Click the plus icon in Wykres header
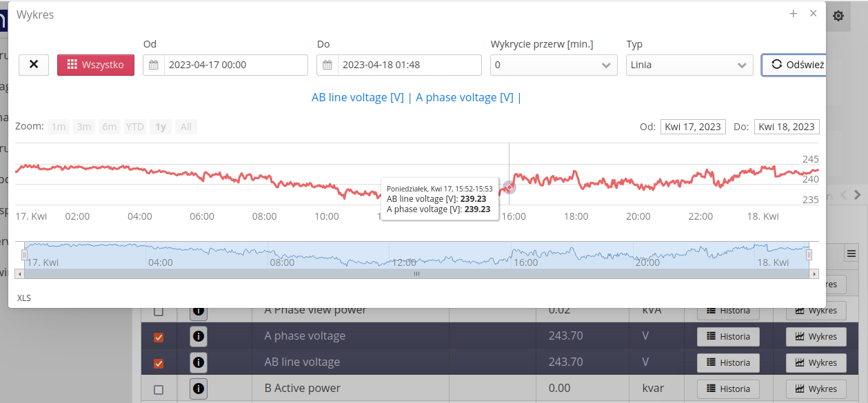Screen dimensions: 868x403 point(794,14)
